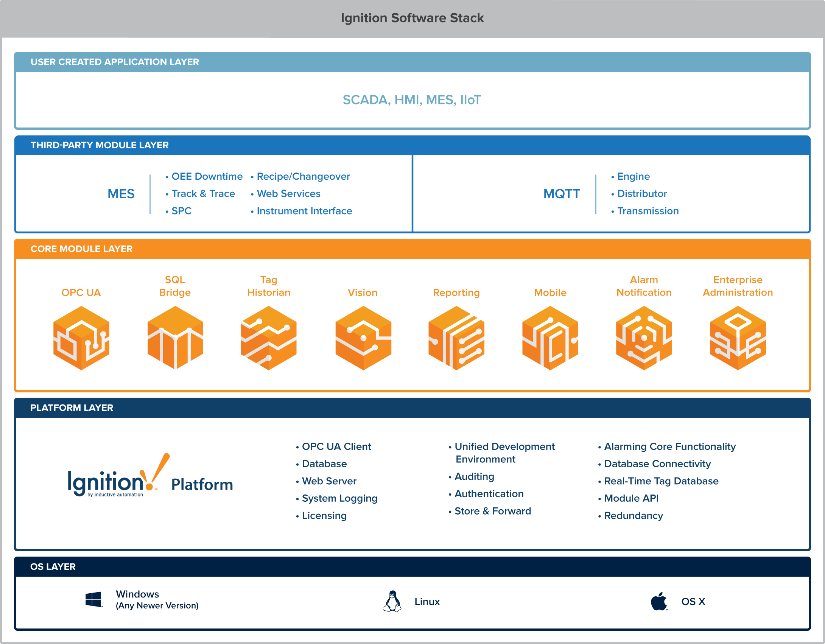Open the Tag Historian module cube icon

269,338
